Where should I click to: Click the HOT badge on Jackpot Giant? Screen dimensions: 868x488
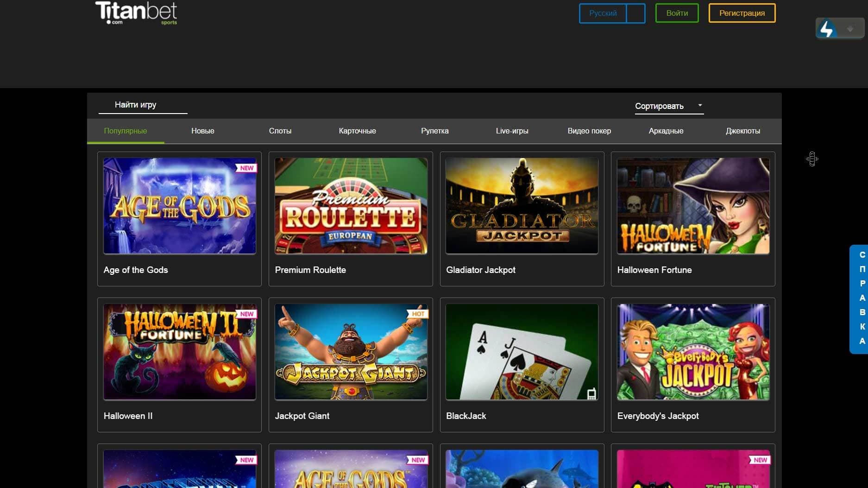[418, 314]
